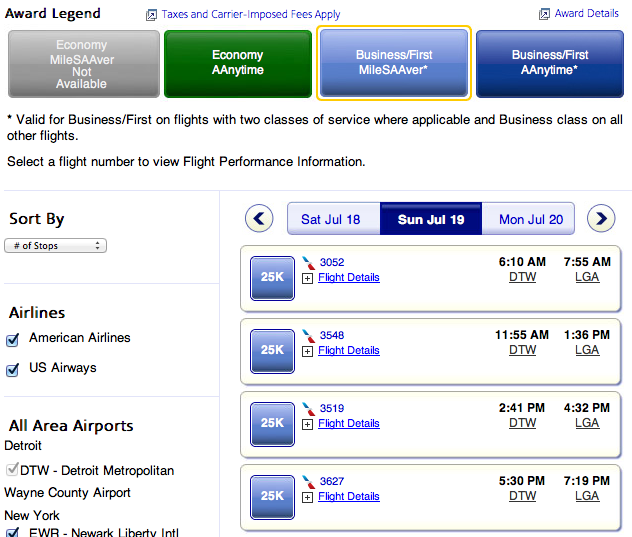632x537 pixels.
Task: Select the 25K award for flight 3548
Action: click(x=272, y=351)
